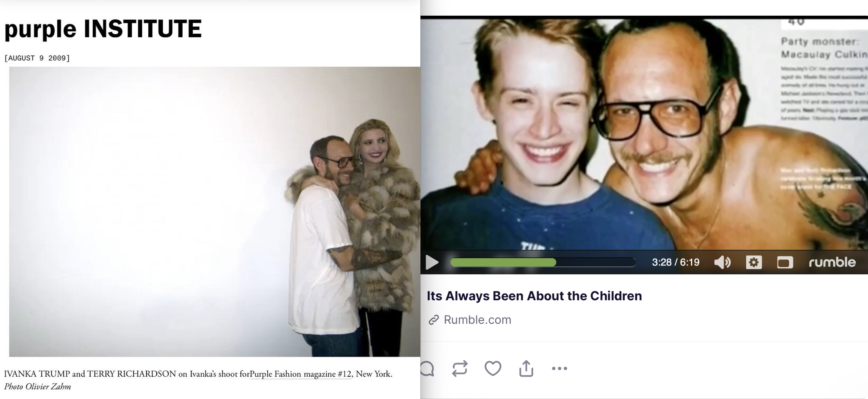Open the three-dot more options menu

pyautogui.click(x=559, y=368)
